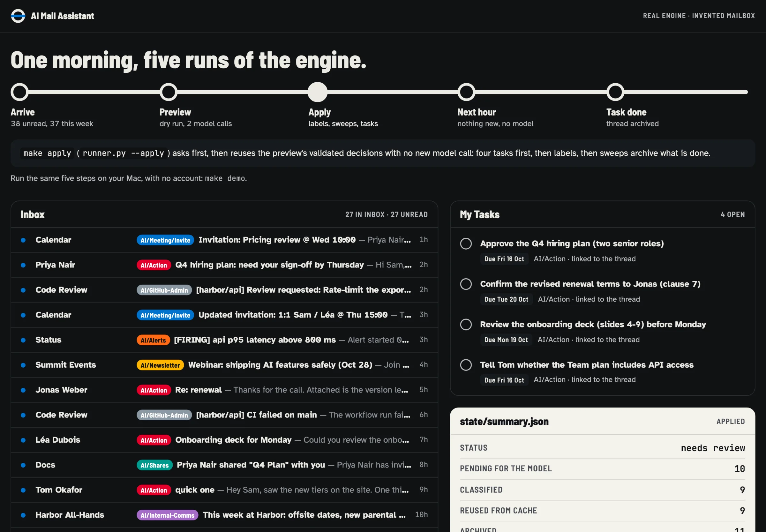Click the My Tasks panel title
The height and width of the screenshot is (532, 766).
click(480, 214)
